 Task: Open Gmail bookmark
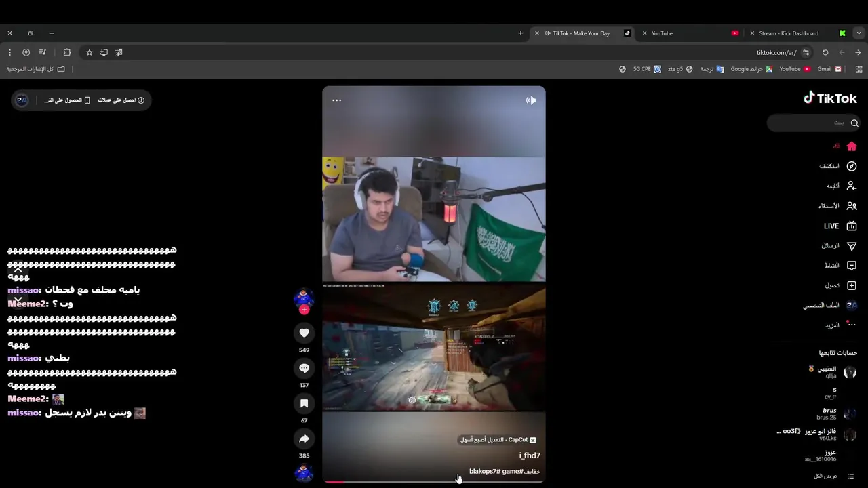pos(829,69)
